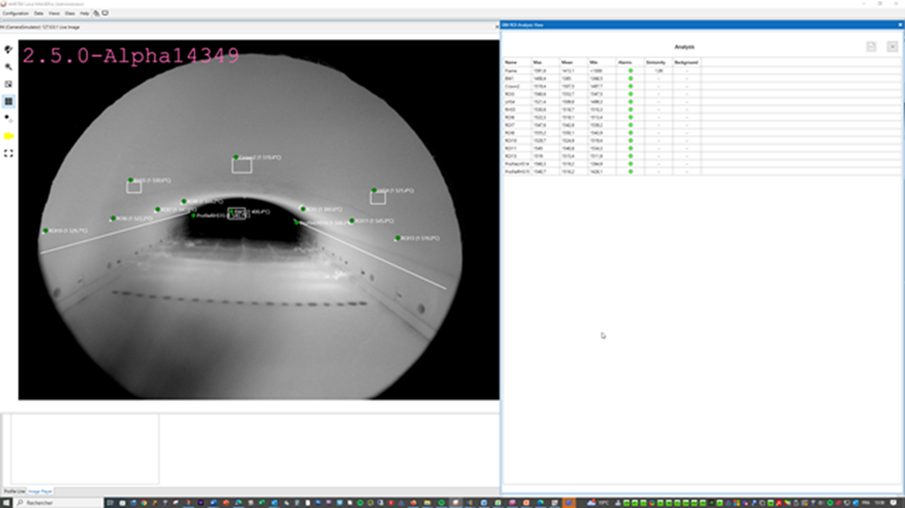Close the Live Image panel
Viewport: 905px width, 508px height.
(x=497, y=27)
